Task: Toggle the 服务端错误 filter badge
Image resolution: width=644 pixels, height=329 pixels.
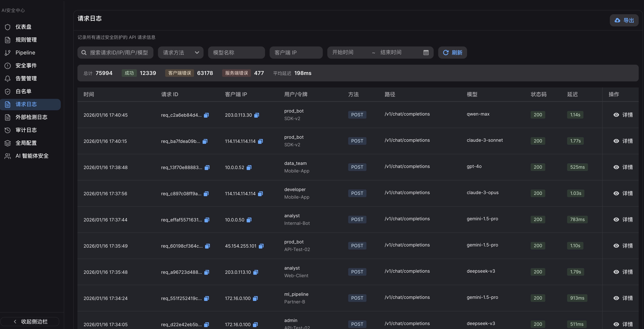Action: click(x=236, y=73)
